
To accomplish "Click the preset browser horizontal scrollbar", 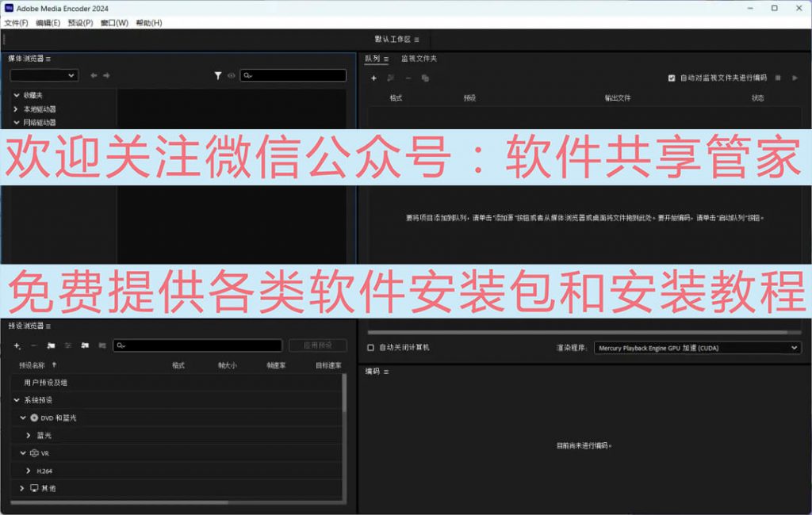I will click(x=119, y=502).
